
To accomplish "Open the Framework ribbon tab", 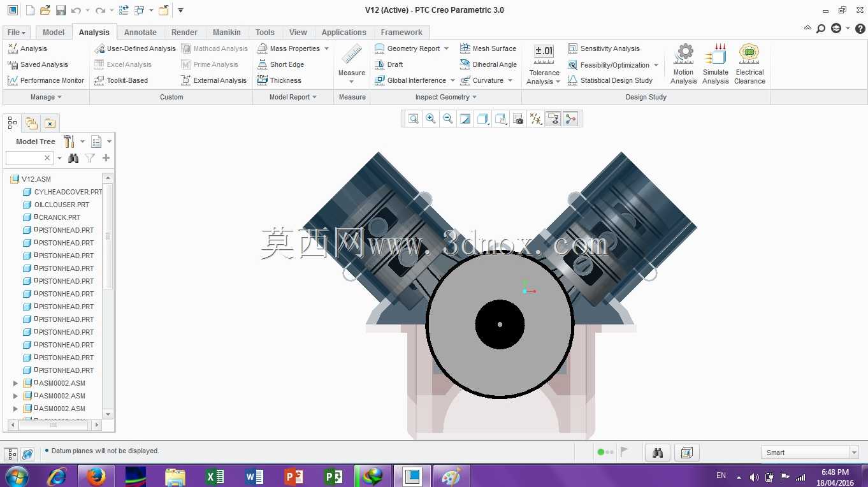I will pyautogui.click(x=401, y=33).
